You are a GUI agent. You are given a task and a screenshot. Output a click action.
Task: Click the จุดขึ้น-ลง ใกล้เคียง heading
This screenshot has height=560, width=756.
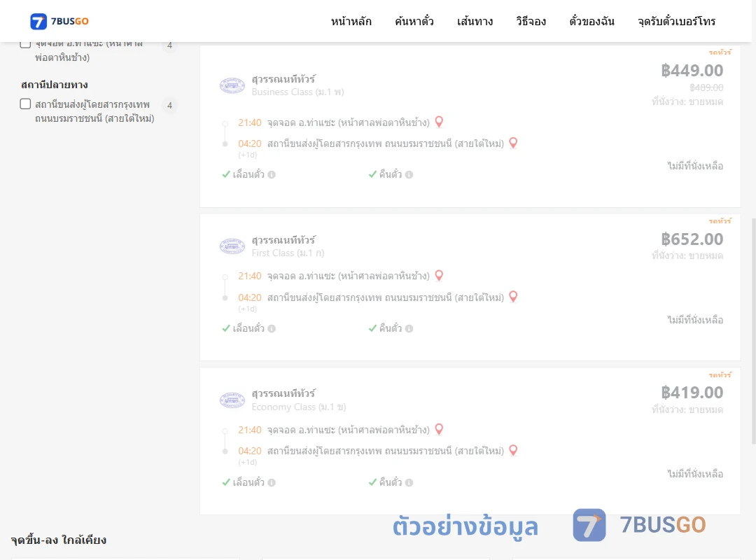pos(58,540)
